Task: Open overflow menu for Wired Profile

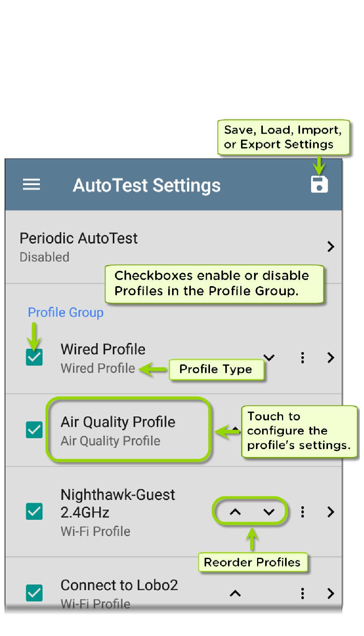Action: coord(303,358)
